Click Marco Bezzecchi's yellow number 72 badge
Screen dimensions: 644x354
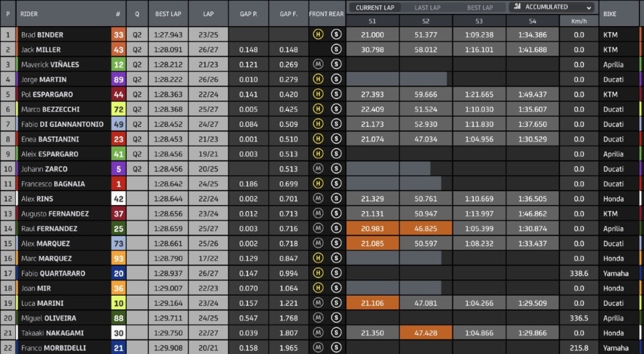coord(118,109)
